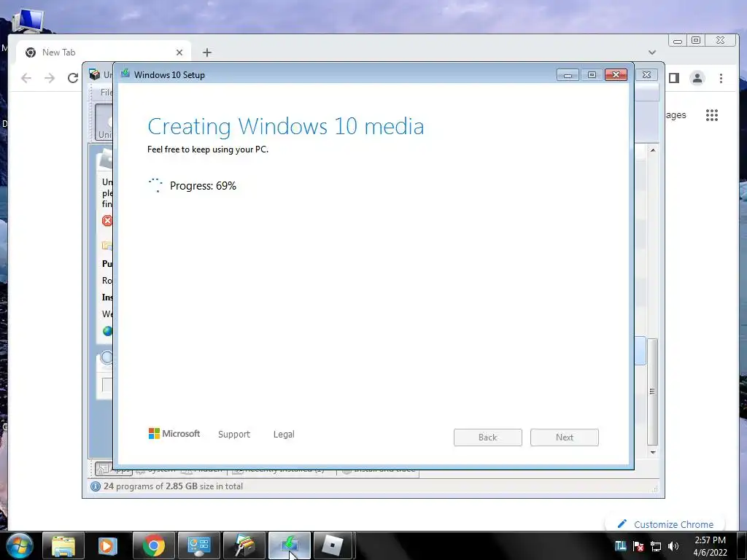747x560 pixels.
Task: Click the Computer desktop icon
Action: coord(28,21)
